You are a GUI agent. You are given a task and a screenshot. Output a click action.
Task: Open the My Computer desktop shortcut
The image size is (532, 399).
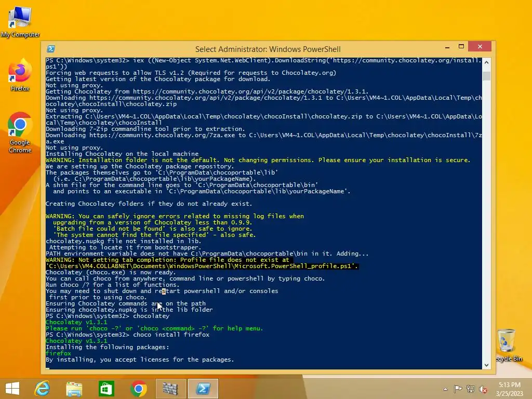[x=20, y=21]
